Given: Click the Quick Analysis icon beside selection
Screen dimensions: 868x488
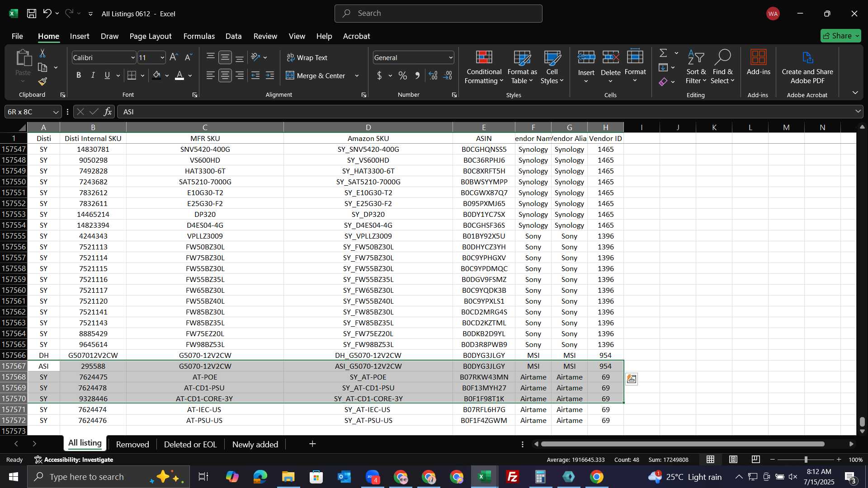Looking at the screenshot, I should pos(632,379).
